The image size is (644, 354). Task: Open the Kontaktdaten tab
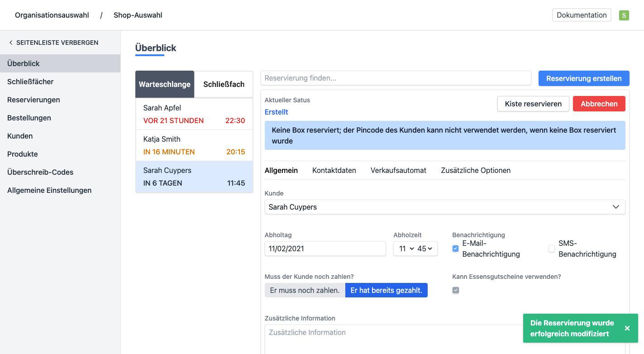334,170
